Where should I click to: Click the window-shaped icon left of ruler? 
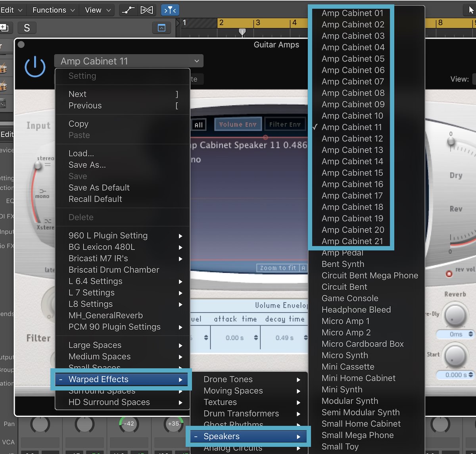(161, 28)
